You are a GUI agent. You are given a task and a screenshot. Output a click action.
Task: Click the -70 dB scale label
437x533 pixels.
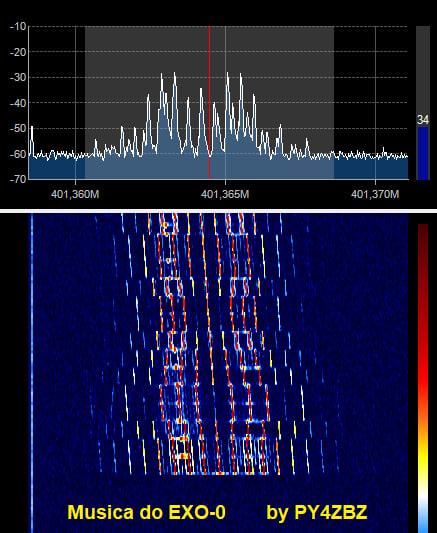(18, 179)
